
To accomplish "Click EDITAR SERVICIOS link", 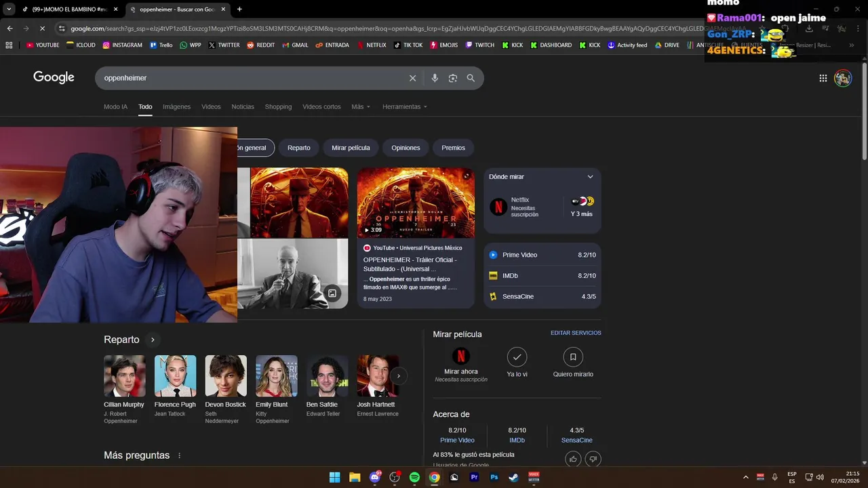I will pyautogui.click(x=576, y=333).
